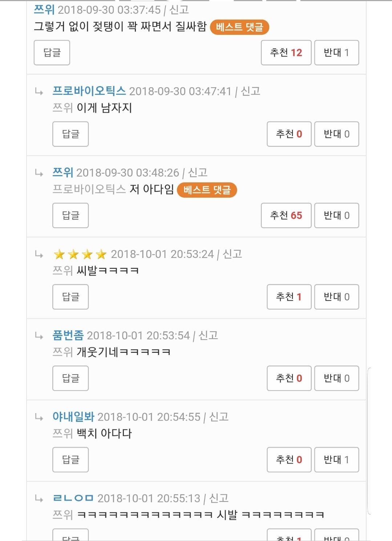
Task: Click the 베스트 댓글 badge on 저 아다임 comment
Action: tap(207, 190)
